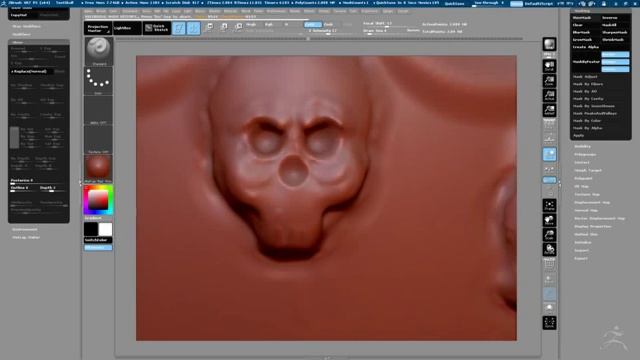Toggle Local transformations icon
The width and height of the screenshot is (640, 360).
549,154
